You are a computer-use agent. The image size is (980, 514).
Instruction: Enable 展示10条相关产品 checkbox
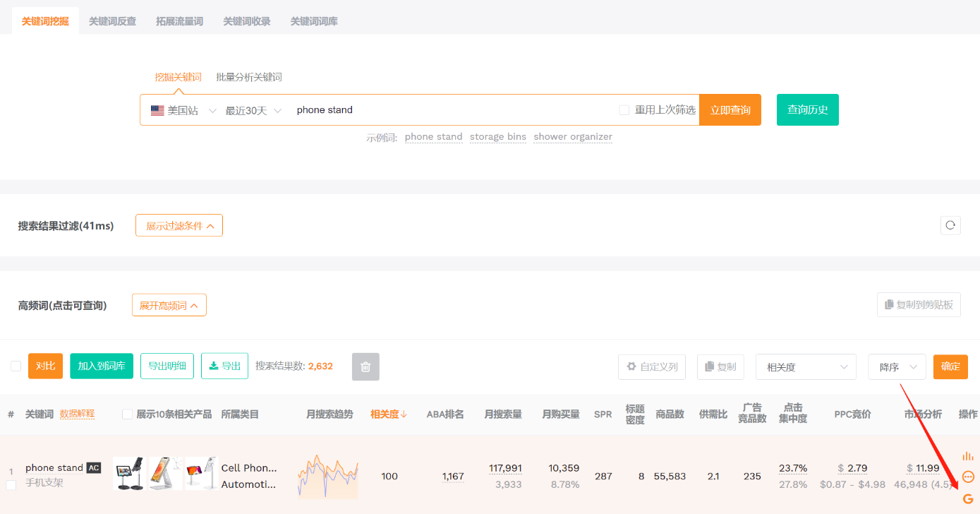pos(127,414)
